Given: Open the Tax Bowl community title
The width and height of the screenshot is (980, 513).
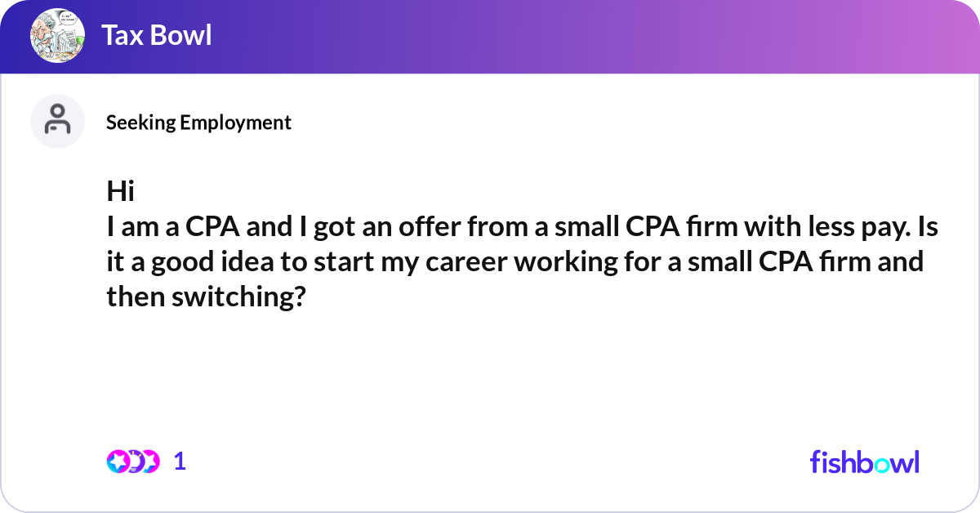Looking at the screenshot, I should [x=157, y=36].
